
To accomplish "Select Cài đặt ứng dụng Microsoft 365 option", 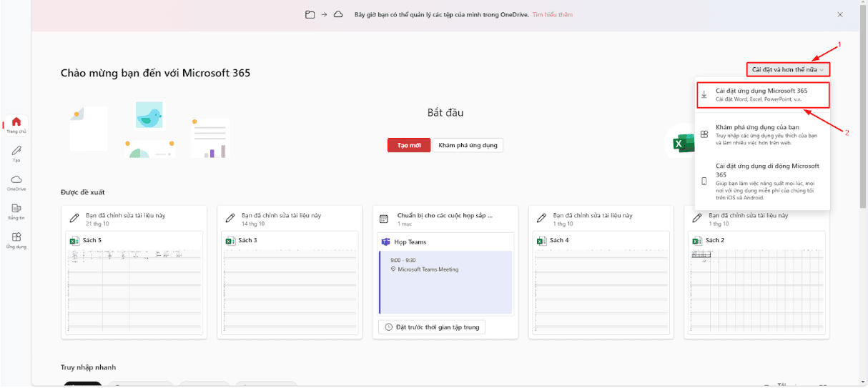I will pos(762,94).
